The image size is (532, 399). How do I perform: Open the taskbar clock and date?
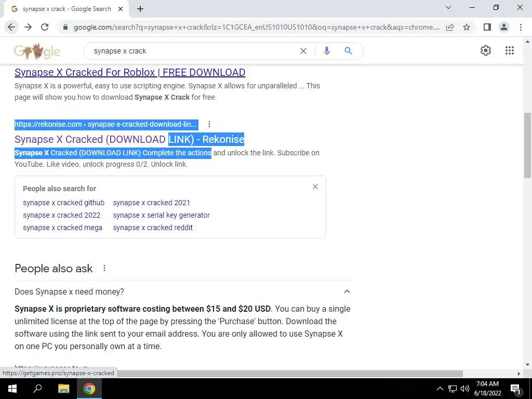(x=487, y=389)
